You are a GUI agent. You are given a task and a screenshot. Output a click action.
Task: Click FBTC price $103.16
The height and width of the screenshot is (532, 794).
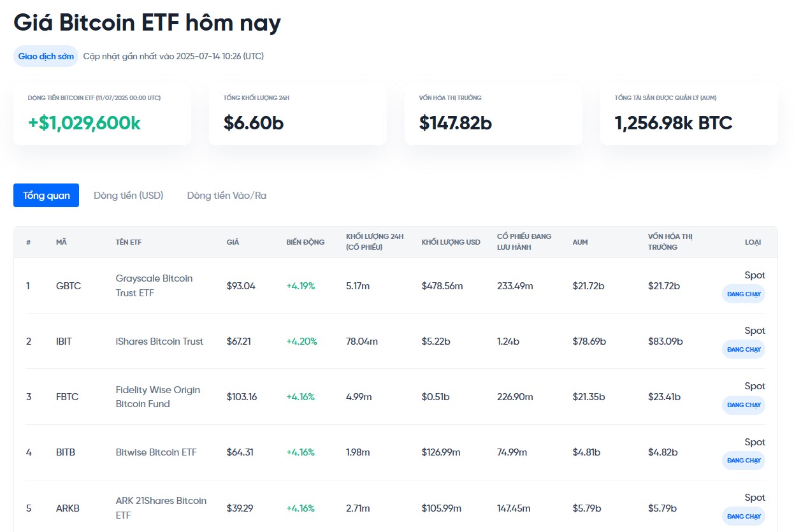coord(242,397)
